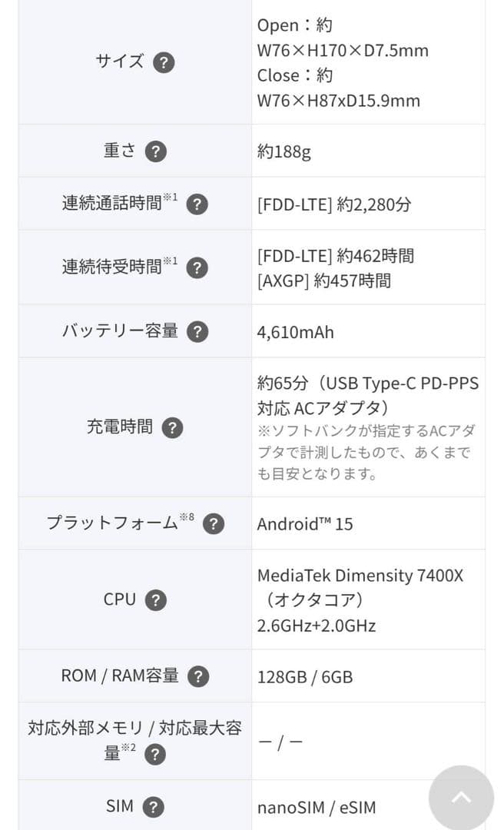Open the サイズ help tooltip icon

pos(163,62)
